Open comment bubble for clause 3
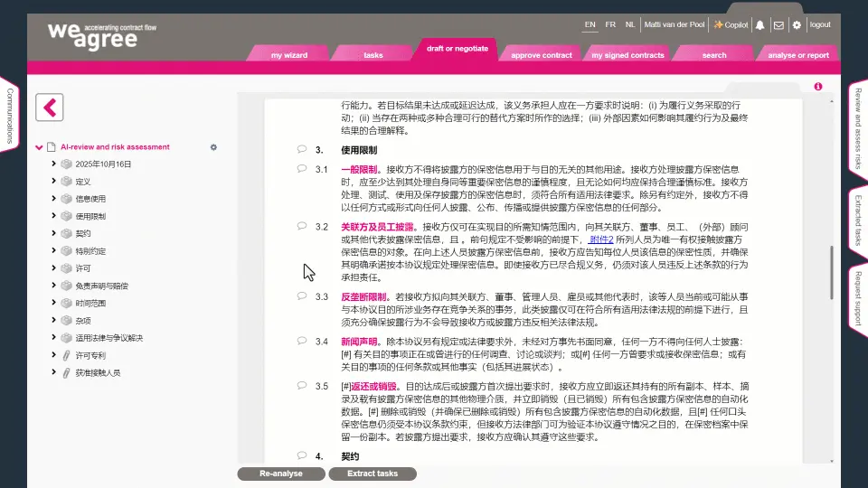This screenshot has height=488, width=868. click(x=302, y=149)
